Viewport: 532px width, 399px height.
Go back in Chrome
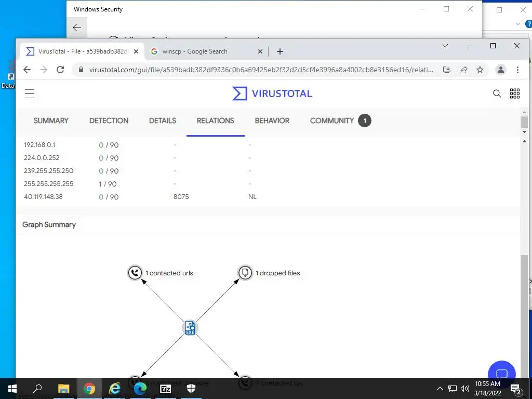coord(27,70)
